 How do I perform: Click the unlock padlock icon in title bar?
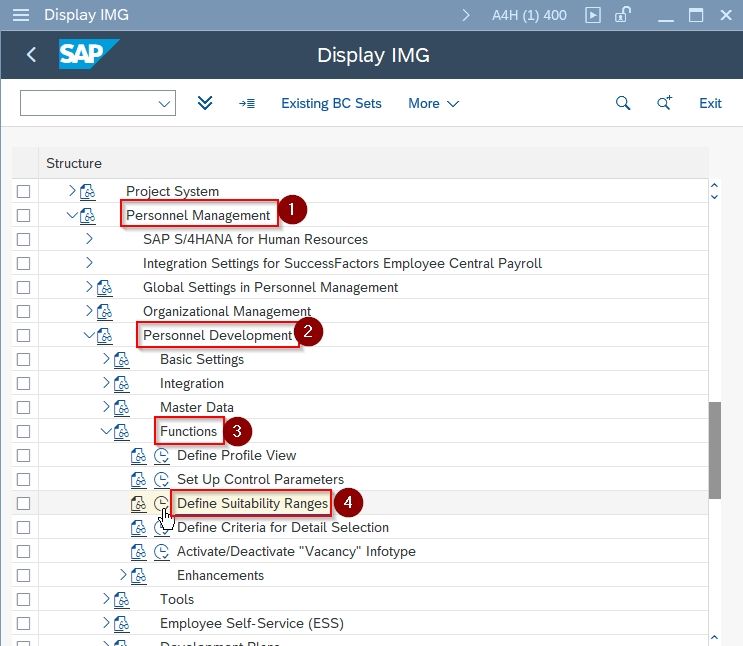[623, 15]
